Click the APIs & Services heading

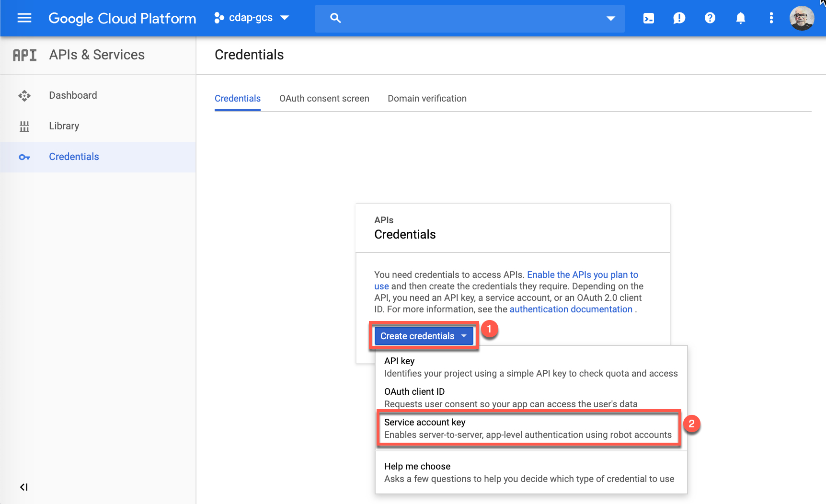click(97, 55)
